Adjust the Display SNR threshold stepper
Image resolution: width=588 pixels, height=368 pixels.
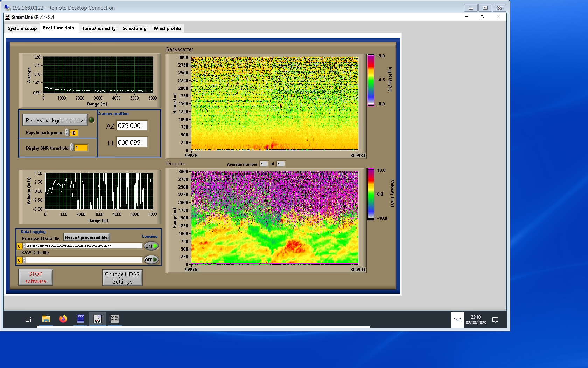[71, 148]
